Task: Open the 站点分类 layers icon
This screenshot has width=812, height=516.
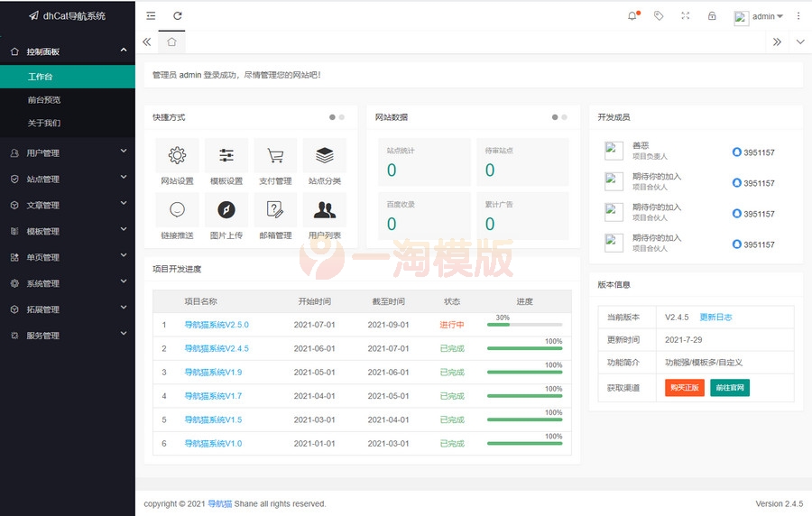Action: [x=325, y=156]
